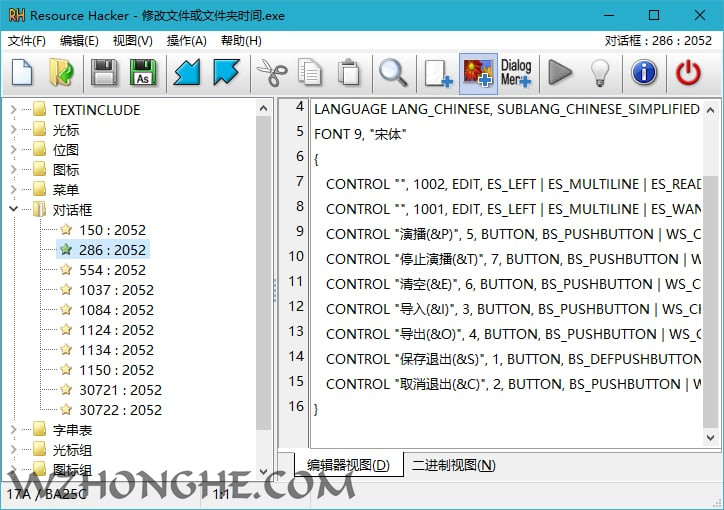
Task: Select dialog resource 150 : 2052
Action: (112, 230)
